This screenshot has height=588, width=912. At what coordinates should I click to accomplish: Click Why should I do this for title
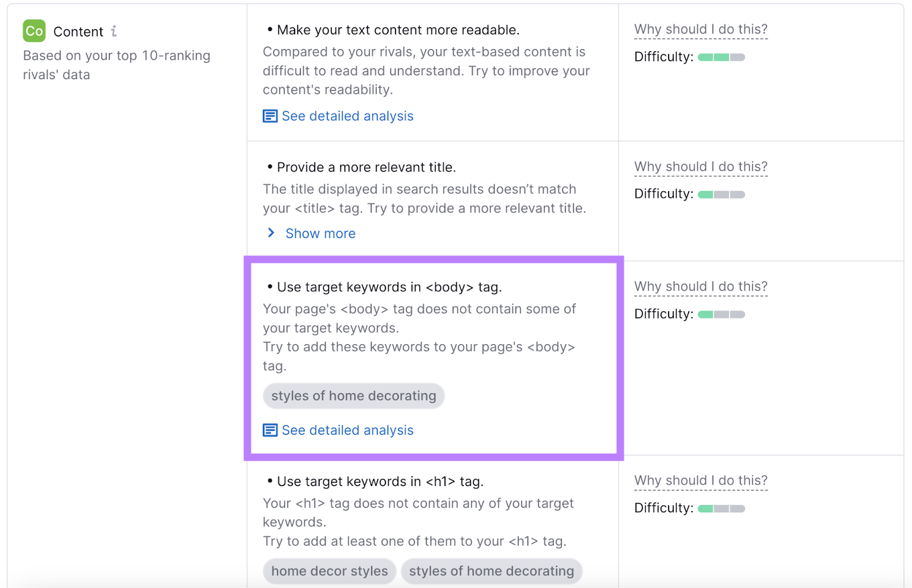click(701, 167)
